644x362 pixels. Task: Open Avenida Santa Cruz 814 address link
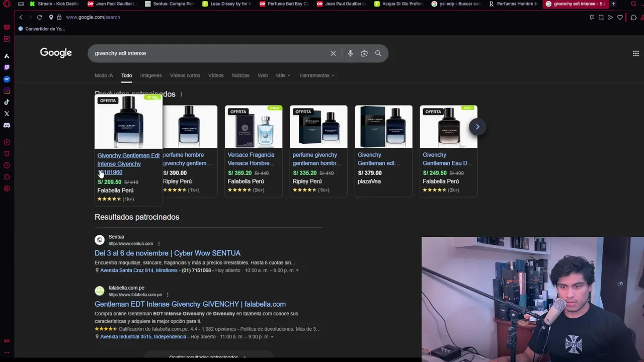tap(139, 270)
